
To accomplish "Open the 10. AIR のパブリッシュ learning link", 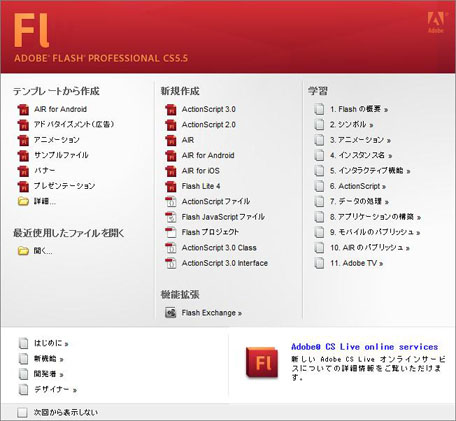I will [x=370, y=248].
